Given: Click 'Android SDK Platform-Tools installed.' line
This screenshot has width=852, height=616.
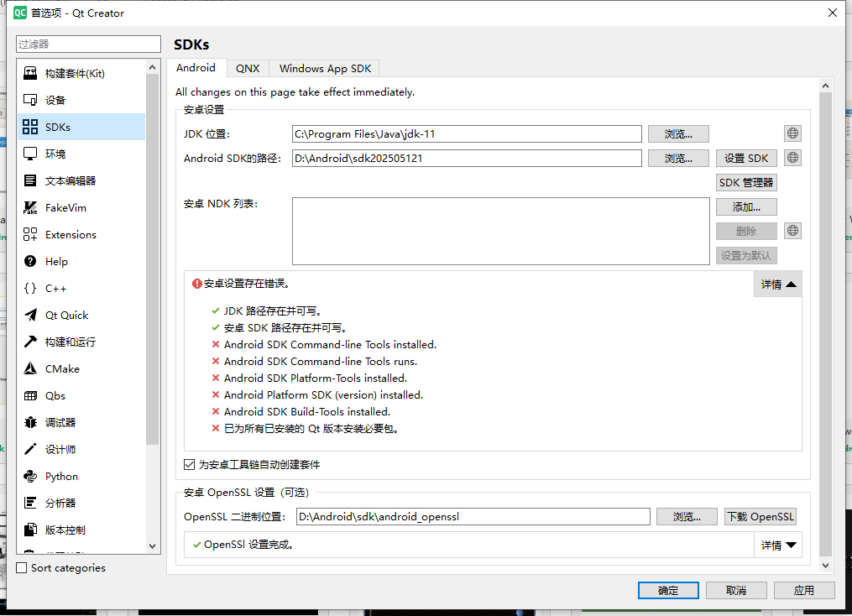Looking at the screenshot, I should pos(315,378).
